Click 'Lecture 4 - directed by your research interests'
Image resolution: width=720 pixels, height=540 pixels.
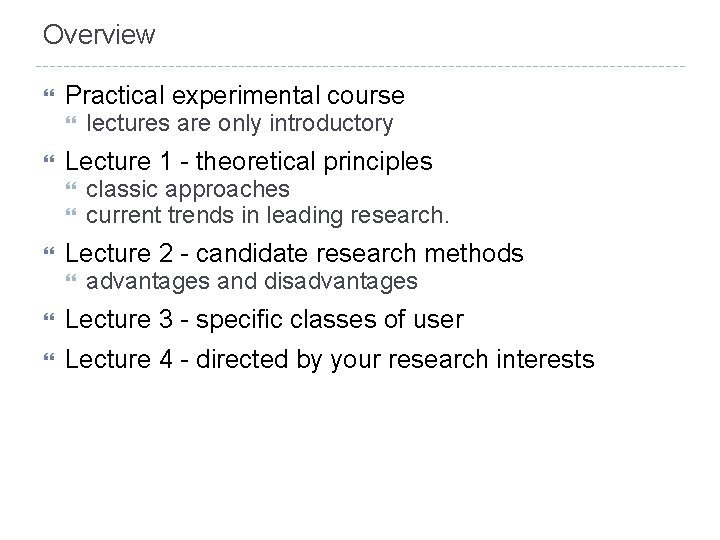(x=329, y=358)
